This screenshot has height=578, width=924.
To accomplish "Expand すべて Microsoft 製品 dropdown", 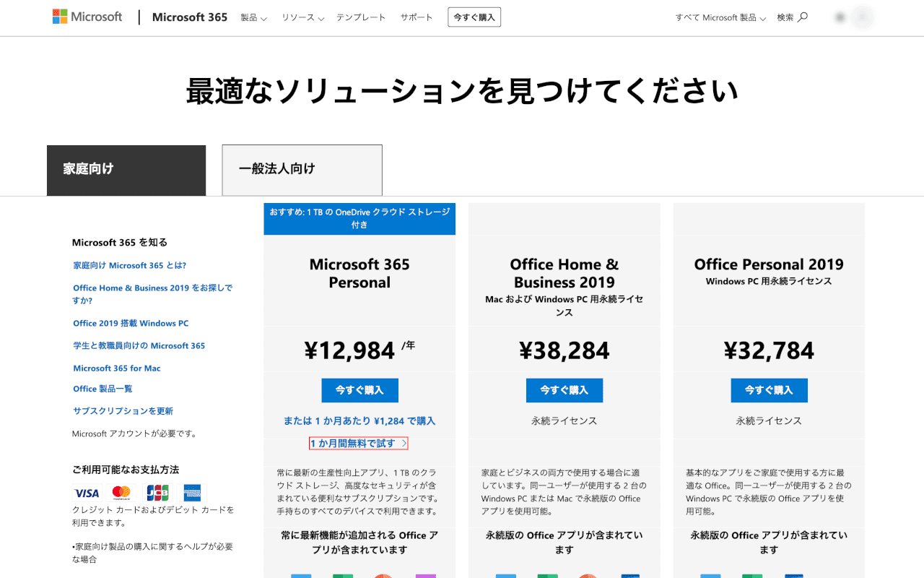I will pyautogui.click(x=720, y=17).
